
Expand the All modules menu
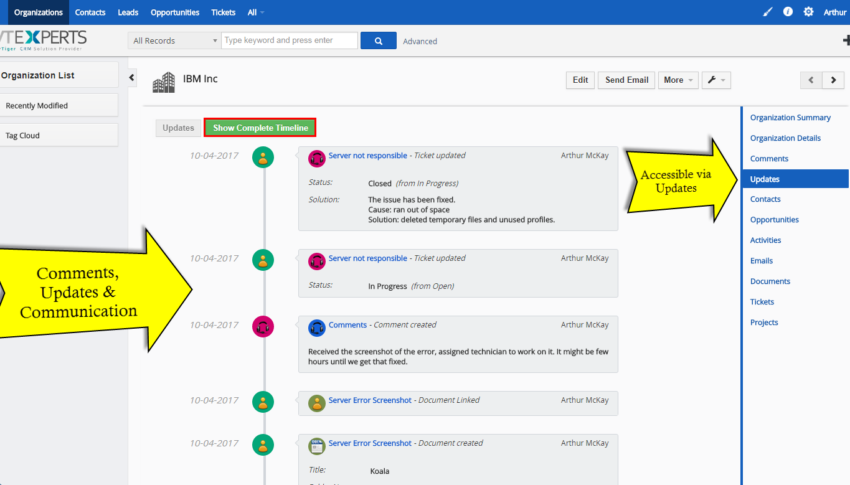255,12
